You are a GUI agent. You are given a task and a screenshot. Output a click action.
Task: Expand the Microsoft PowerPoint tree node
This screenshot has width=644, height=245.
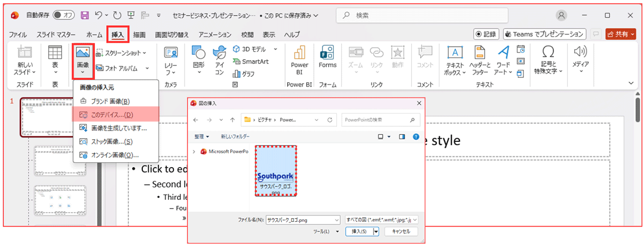coord(194,152)
